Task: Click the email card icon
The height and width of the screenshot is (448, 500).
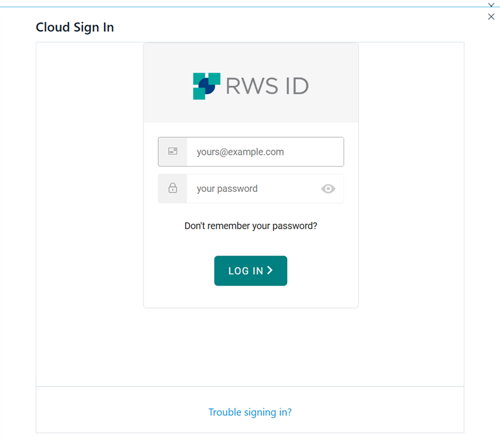Action: [173, 151]
